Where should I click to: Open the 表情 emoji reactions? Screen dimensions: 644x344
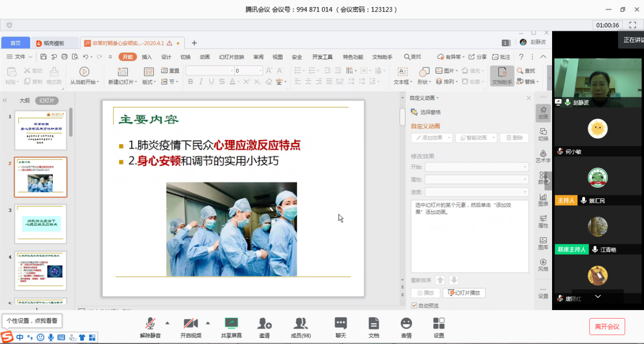tap(406, 328)
